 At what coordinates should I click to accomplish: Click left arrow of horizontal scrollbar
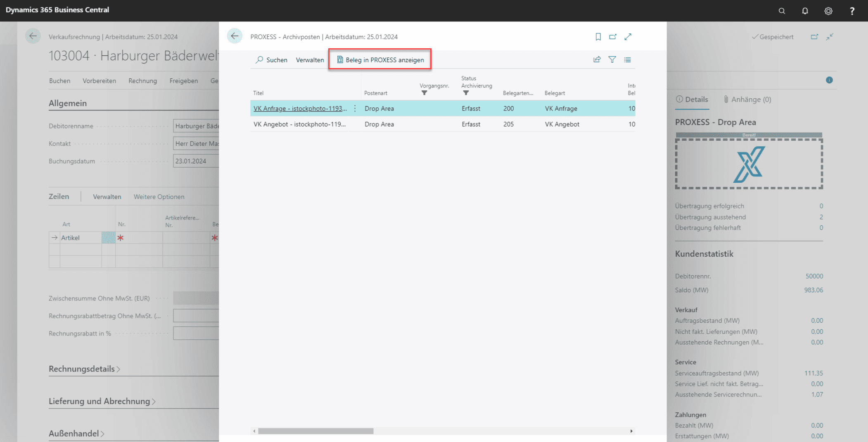254,430
